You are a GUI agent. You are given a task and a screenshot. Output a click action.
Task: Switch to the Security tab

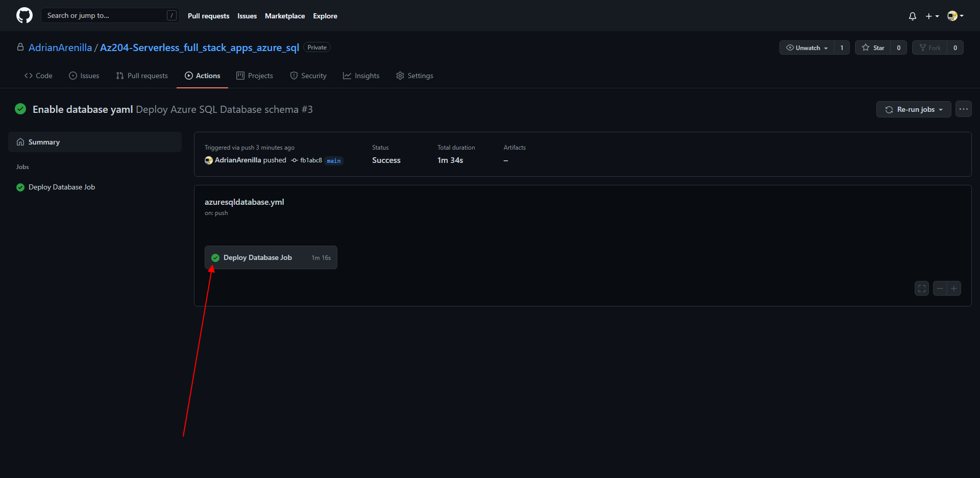point(308,76)
